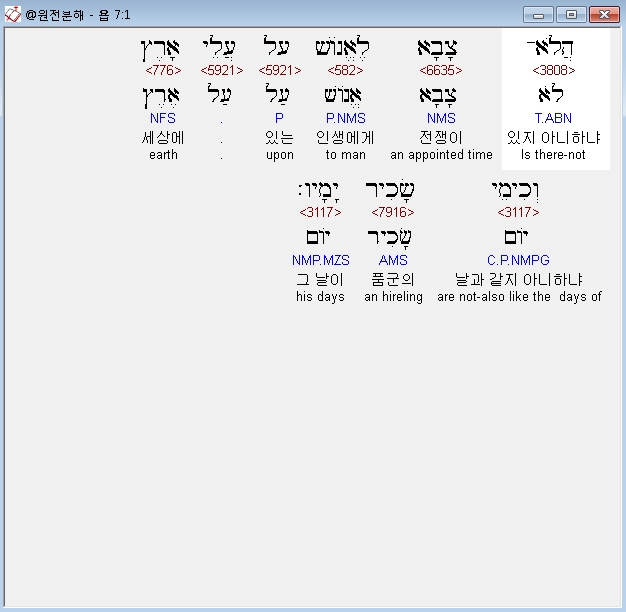Screen dimensions: 626x612
Task: Click Strong's number <3808>
Action: [x=553, y=70]
